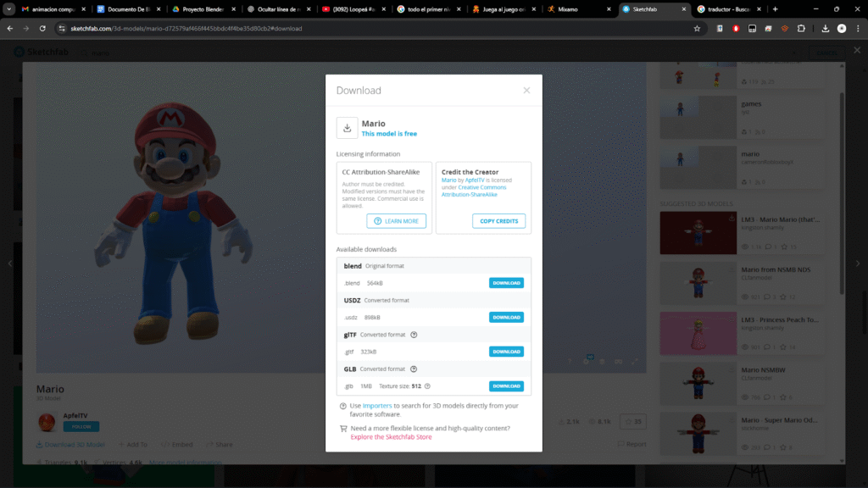
Task: Open the Creative Commons Attribution-ShareAlike link
Action: tap(474, 191)
